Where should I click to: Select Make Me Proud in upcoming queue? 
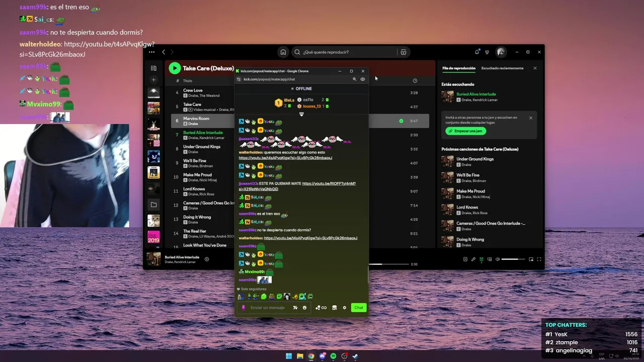470,191
